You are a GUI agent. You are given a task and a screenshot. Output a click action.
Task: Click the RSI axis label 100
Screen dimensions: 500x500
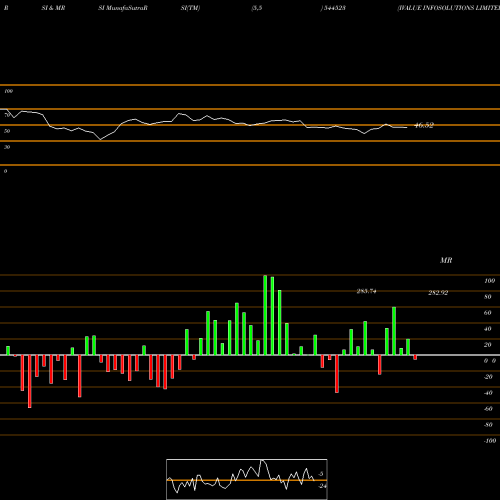(x=9, y=91)
